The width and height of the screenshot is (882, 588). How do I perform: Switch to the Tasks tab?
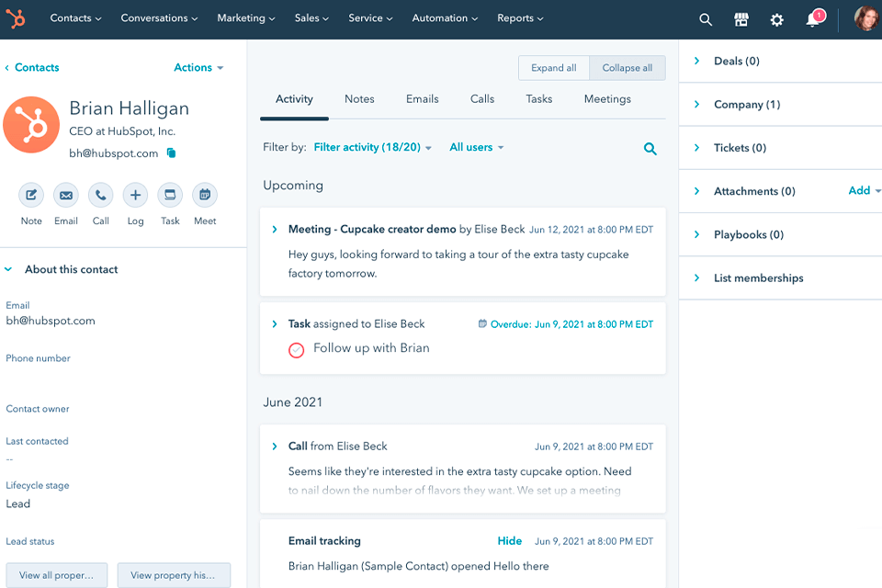(539, 99)
